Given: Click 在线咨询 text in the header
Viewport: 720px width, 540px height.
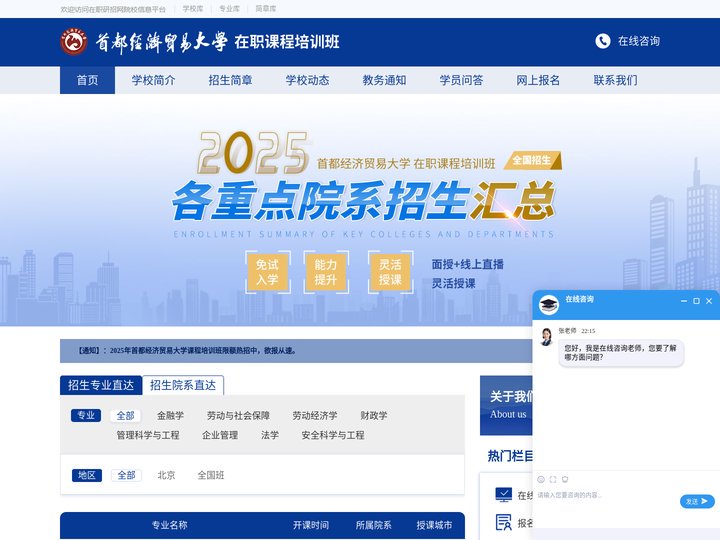Looking at the screenshot, I should pos(639,41).
